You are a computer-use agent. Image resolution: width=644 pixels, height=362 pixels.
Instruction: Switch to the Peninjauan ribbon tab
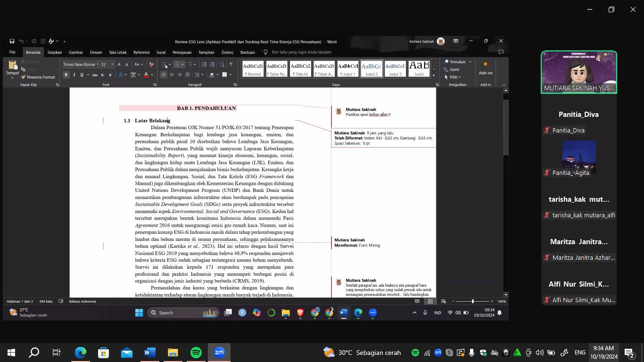click(182, 52)
